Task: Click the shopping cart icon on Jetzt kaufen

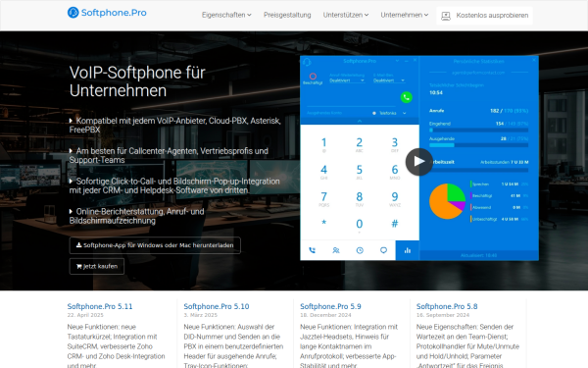Action: pyautogui.click(x=78, y=266)
